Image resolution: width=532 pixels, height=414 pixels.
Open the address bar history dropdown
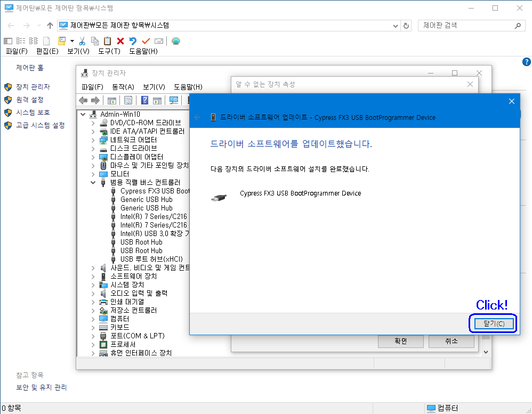395,26
